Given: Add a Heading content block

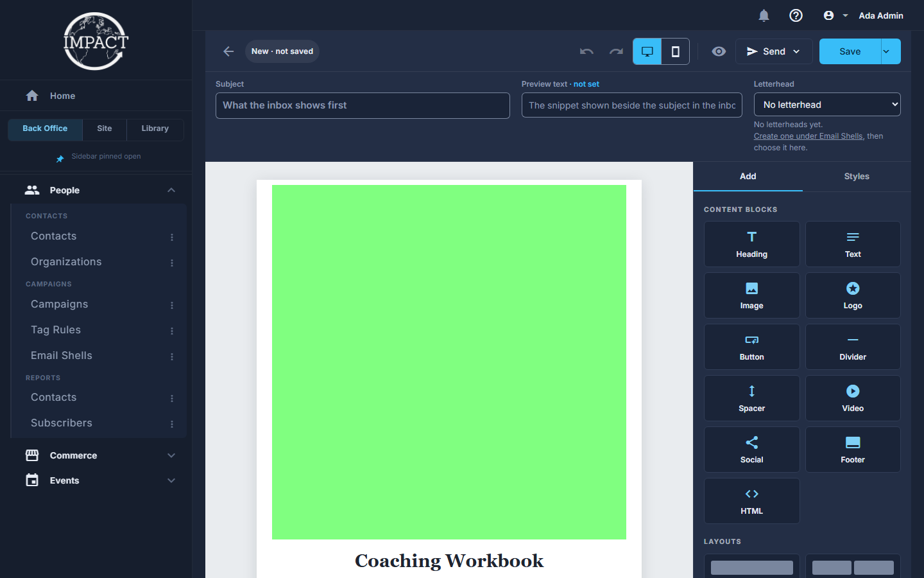Looking at the screenshot, I should pyautogui.click(x=752, y=244).
